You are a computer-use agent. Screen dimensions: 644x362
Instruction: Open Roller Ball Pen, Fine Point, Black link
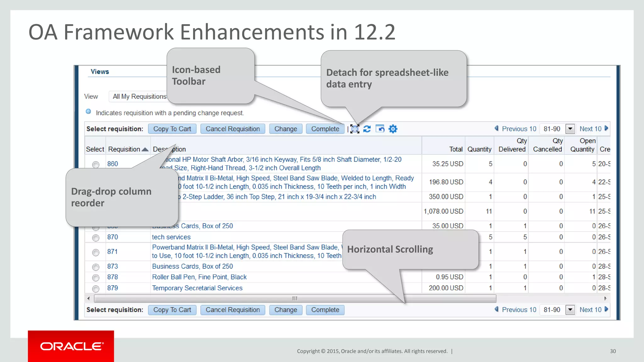[199, 277]
